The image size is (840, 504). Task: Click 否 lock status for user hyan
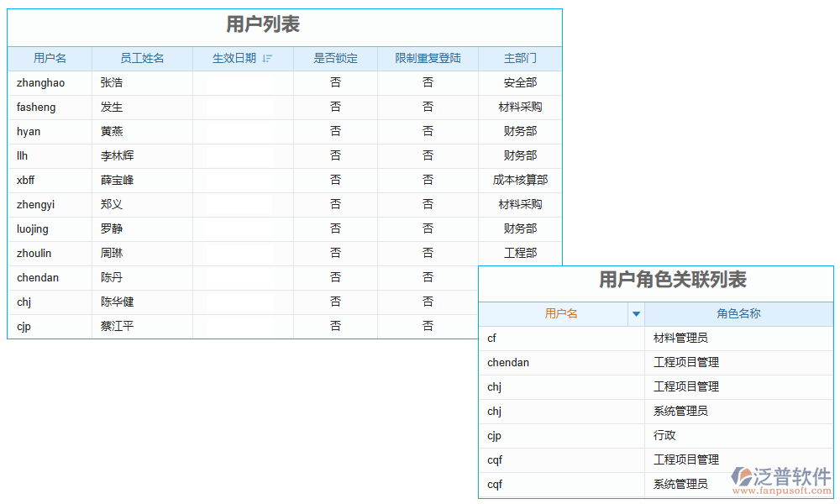(x=335, y=131)
